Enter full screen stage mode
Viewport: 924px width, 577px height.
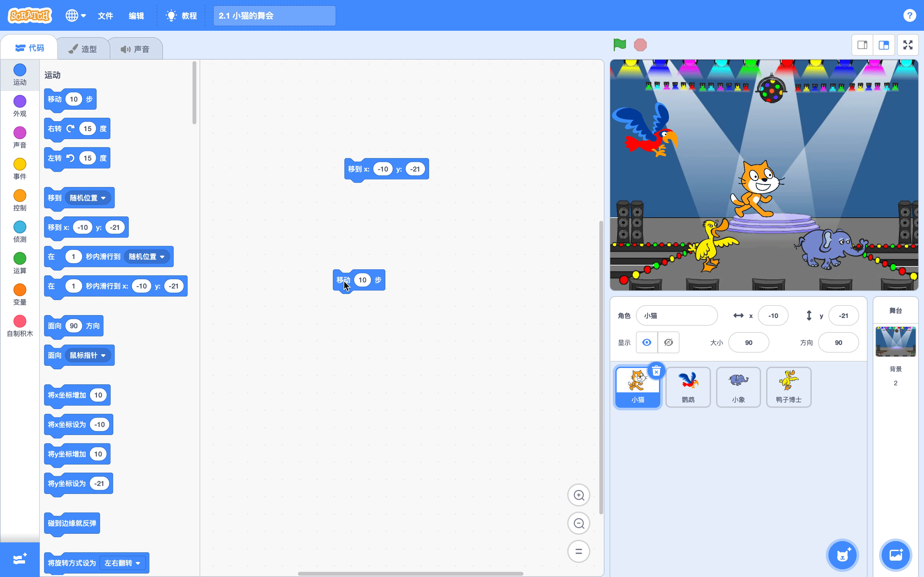908,45
